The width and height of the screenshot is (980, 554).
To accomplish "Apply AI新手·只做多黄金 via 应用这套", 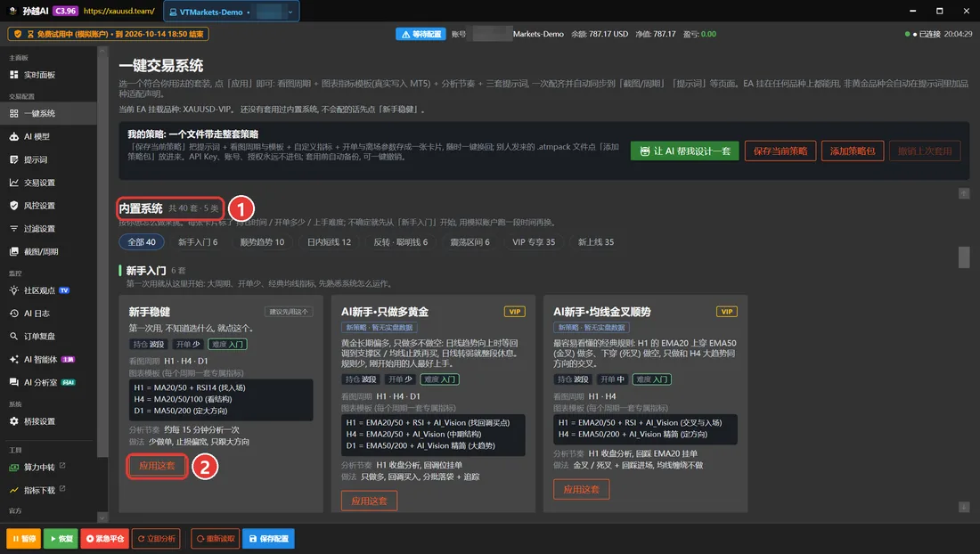I will tap(369, 501).
